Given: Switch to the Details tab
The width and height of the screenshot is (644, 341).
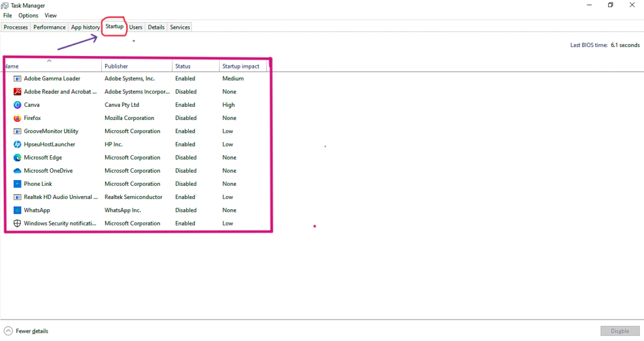Looking at the screenshot, I should click(x=156, y=27).
